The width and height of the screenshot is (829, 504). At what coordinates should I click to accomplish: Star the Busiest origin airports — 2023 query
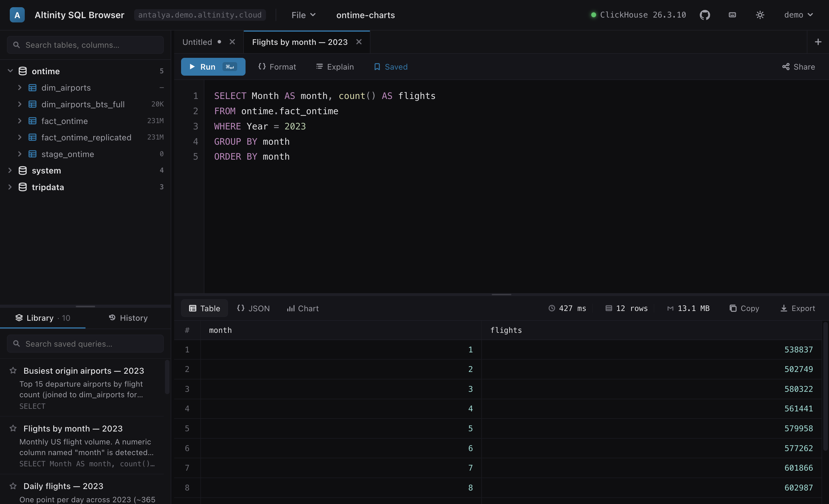tap(13, 370)
